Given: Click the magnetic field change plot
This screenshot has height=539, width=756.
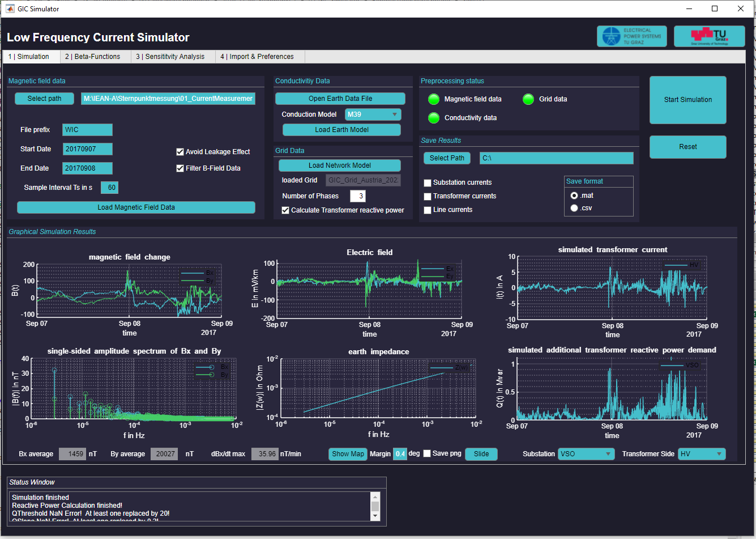Looking at the screenshot, I should (130, 290).
